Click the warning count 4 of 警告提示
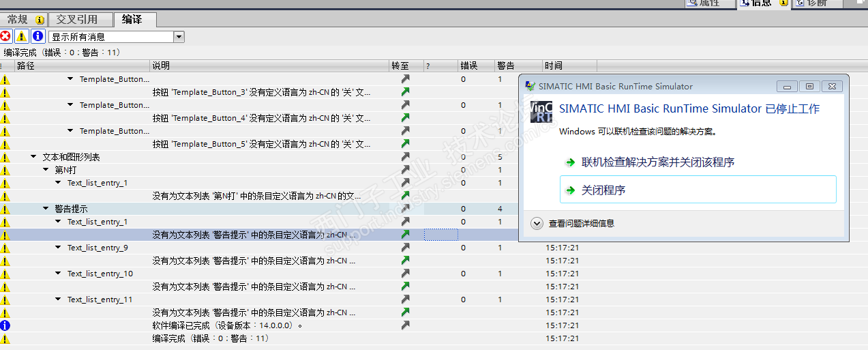Viewport: 868px width, 350px height. point(500,209)
